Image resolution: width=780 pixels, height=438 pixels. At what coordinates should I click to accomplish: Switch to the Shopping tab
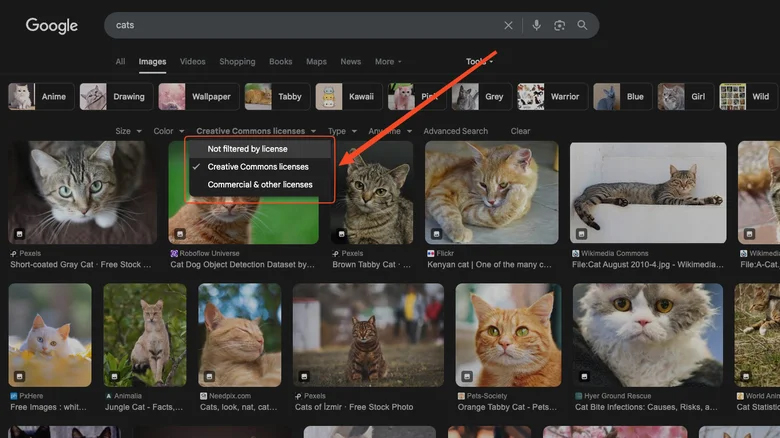pos(237,62)
